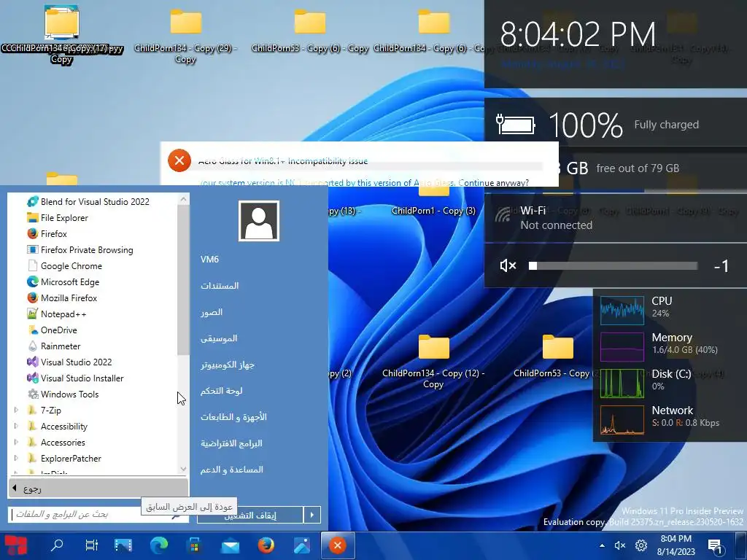Image resolution: width=747 pixels, height=560 pixels.
Task: Click the رجوع (Back) button
Action: point(98,489)
